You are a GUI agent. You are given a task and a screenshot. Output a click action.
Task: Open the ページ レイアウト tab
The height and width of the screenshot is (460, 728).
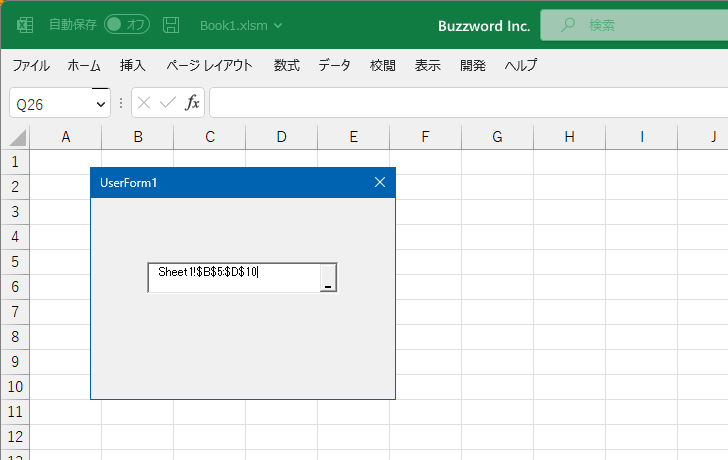(x=209, y=65)
